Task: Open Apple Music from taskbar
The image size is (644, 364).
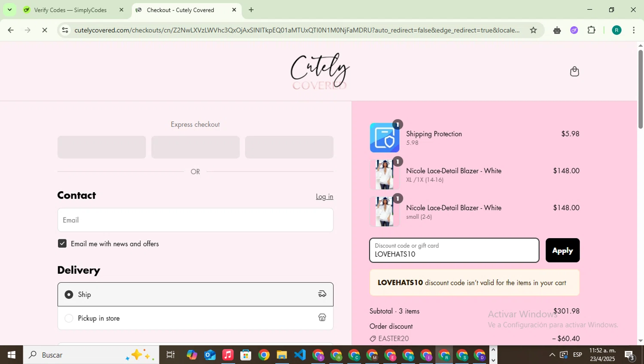Action: (x=228, y=355)
